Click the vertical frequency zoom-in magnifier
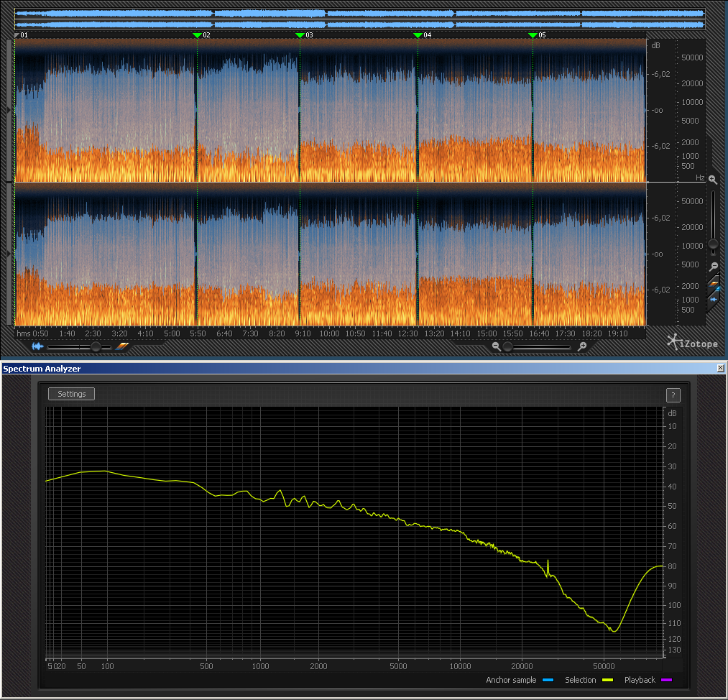Image resolution: width=728 pixels, height=700 pixels. click(712, 180)
